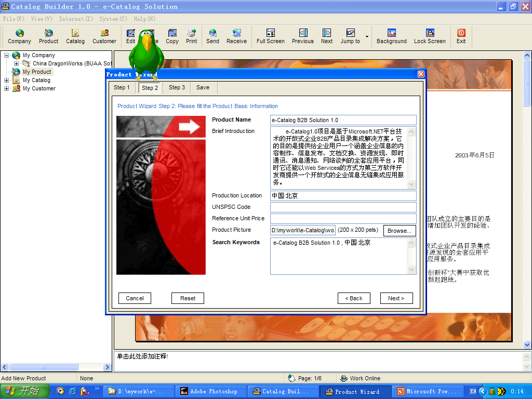Click the Cancel button in wizard

135,298
